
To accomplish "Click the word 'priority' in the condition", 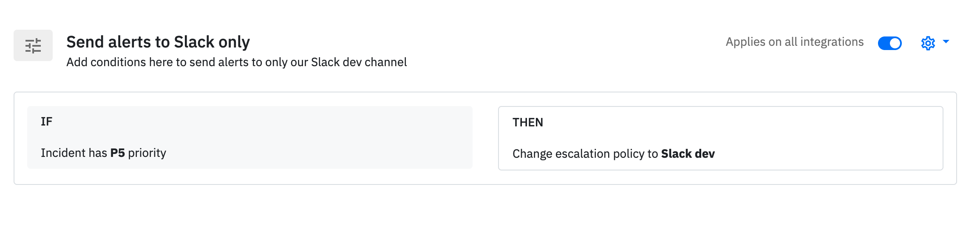I will (x=147, y=153).
